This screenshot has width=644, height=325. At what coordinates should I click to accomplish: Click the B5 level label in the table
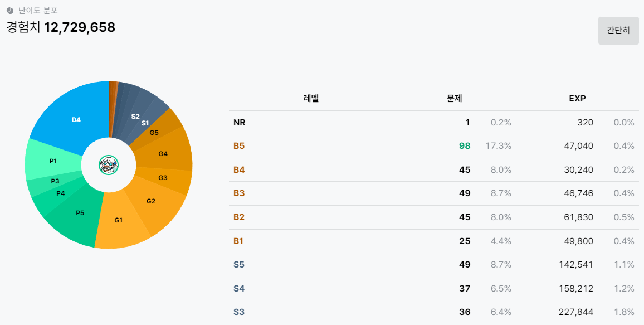click(238, 146)
